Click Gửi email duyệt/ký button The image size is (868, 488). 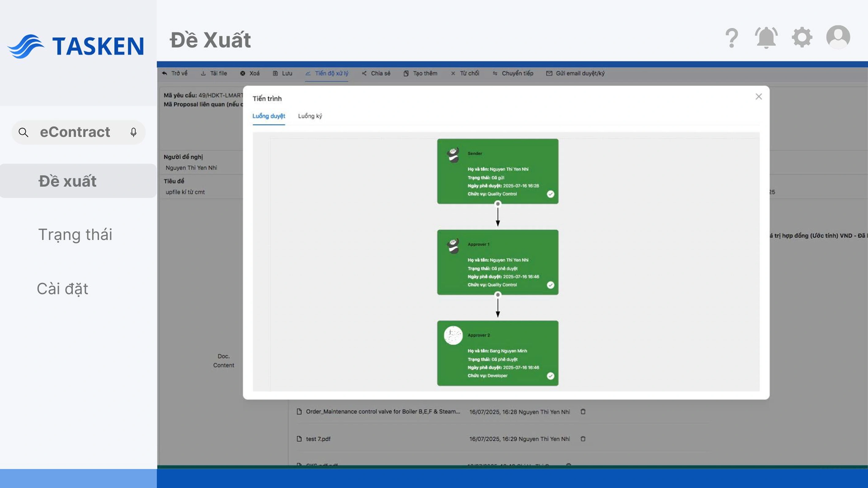coord(575,74)
